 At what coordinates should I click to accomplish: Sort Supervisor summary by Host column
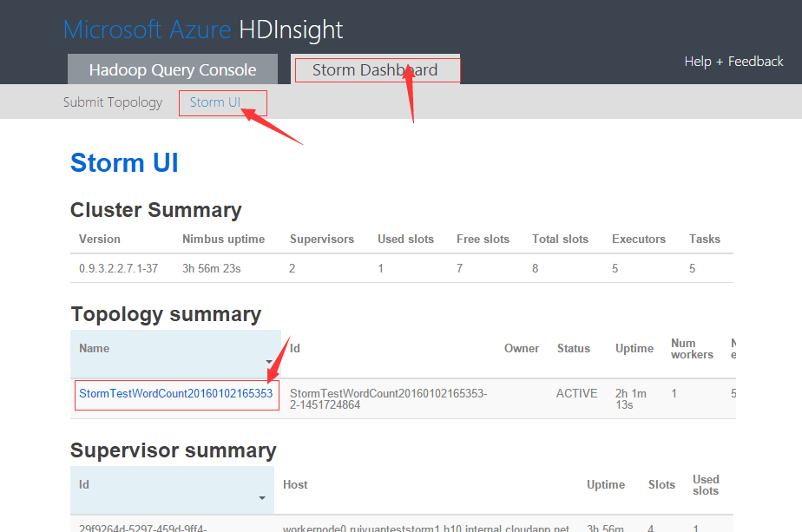click(295, 485)
